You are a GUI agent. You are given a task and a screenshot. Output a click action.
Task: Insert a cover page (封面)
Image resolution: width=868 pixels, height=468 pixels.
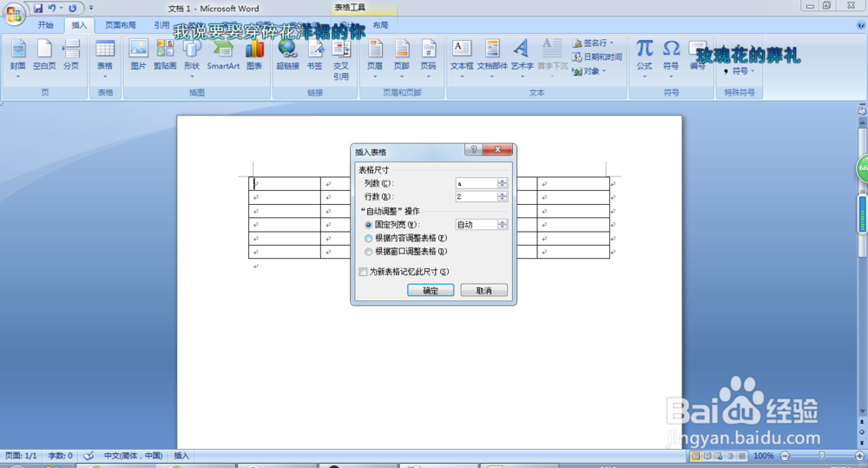pos(17,59)
